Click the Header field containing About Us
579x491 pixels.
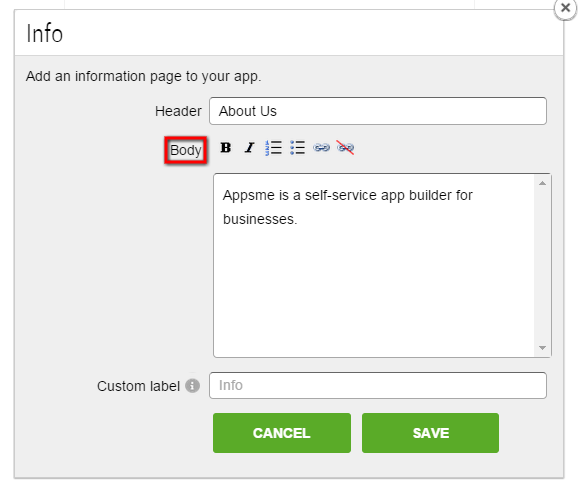pyautogui.click(x=378, y=111)
